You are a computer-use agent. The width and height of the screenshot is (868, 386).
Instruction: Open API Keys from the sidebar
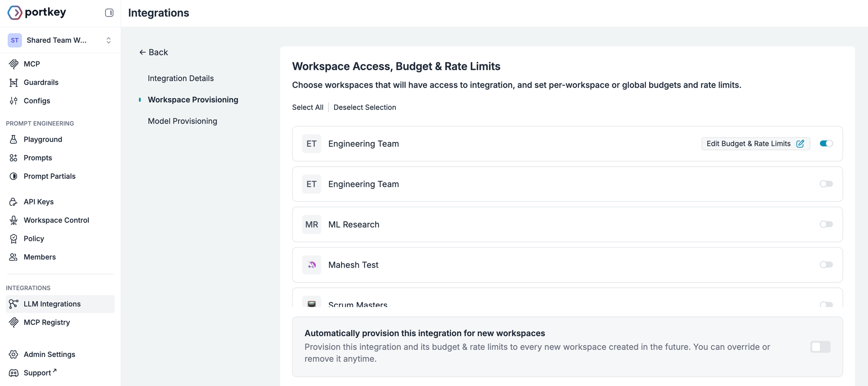[x=38, y=201]
